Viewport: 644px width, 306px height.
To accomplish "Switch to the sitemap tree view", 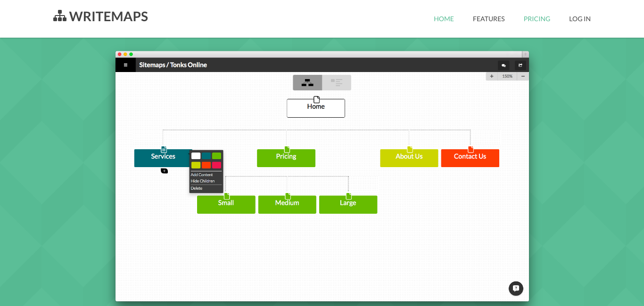I will 307,82.
